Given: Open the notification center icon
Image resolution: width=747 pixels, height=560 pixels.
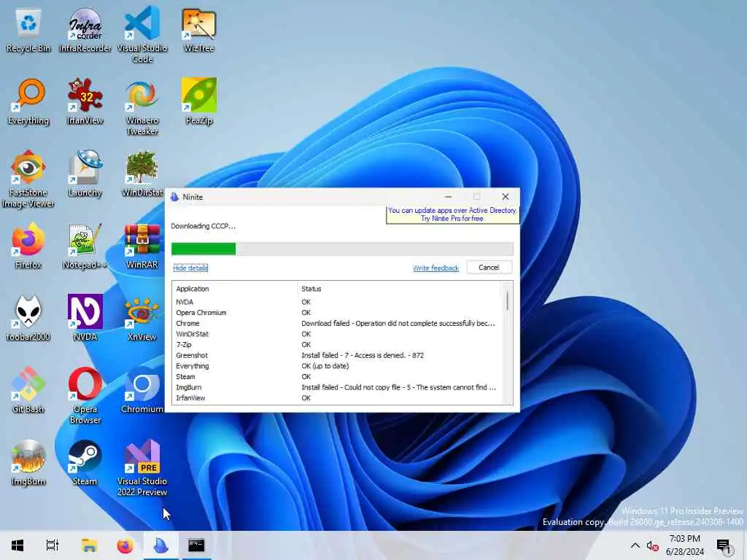Looking at the screenshot, I should pos(724,545).
